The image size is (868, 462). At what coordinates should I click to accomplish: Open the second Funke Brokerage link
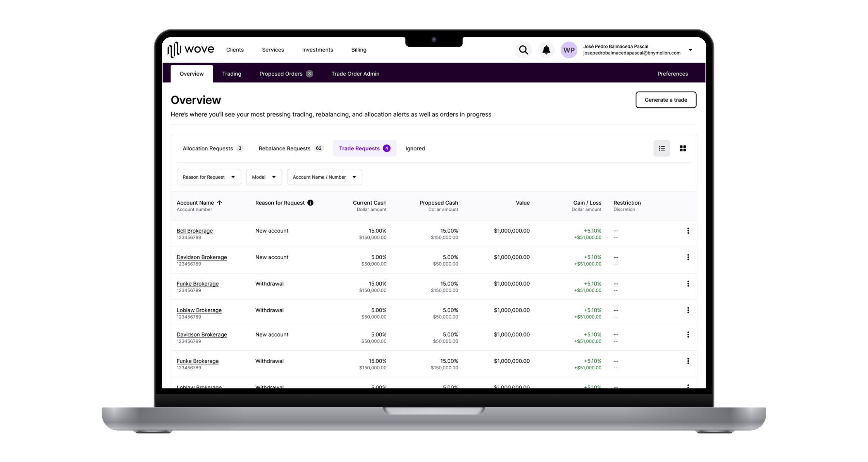(198, 361)
